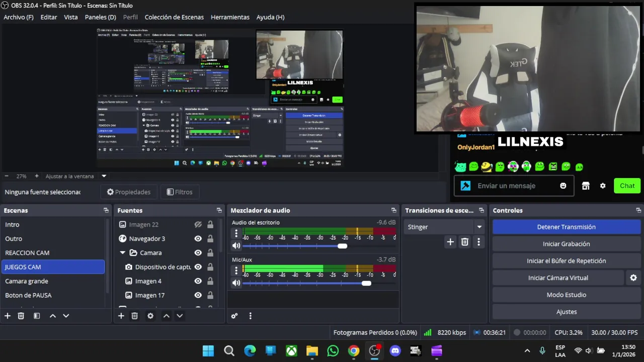644x362 pixels.
Task: Open preview scaling dropdown arrow
Action: point(104,176)
